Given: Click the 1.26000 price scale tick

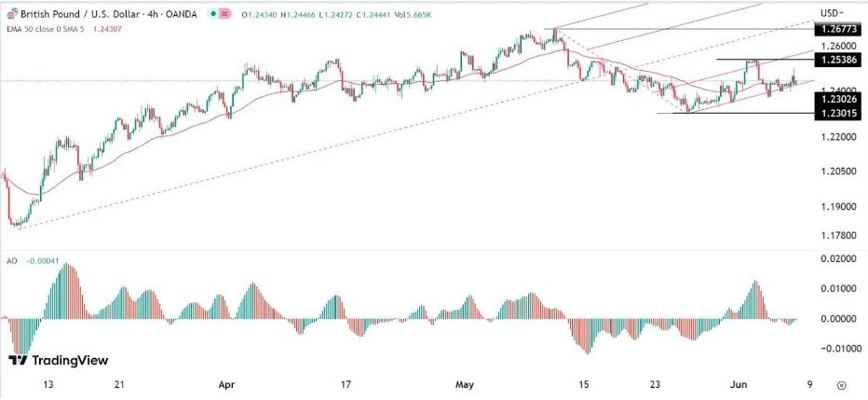Looking at the screenshot, I should (834, 46).
